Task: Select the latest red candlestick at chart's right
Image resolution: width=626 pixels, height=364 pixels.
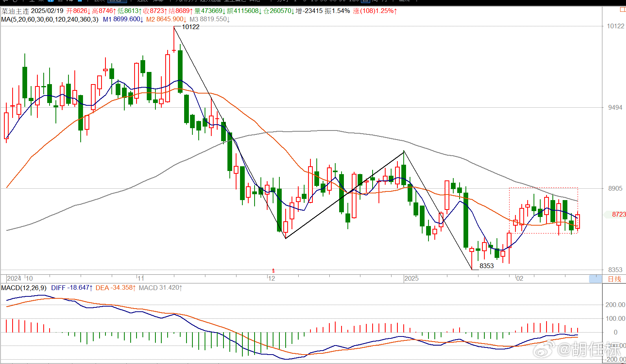Action: pos(577,221)
